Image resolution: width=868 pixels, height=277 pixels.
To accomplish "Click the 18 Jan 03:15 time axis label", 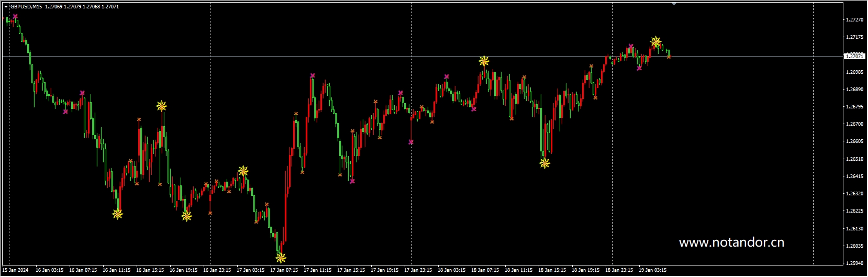I will (x=451, y=271).
